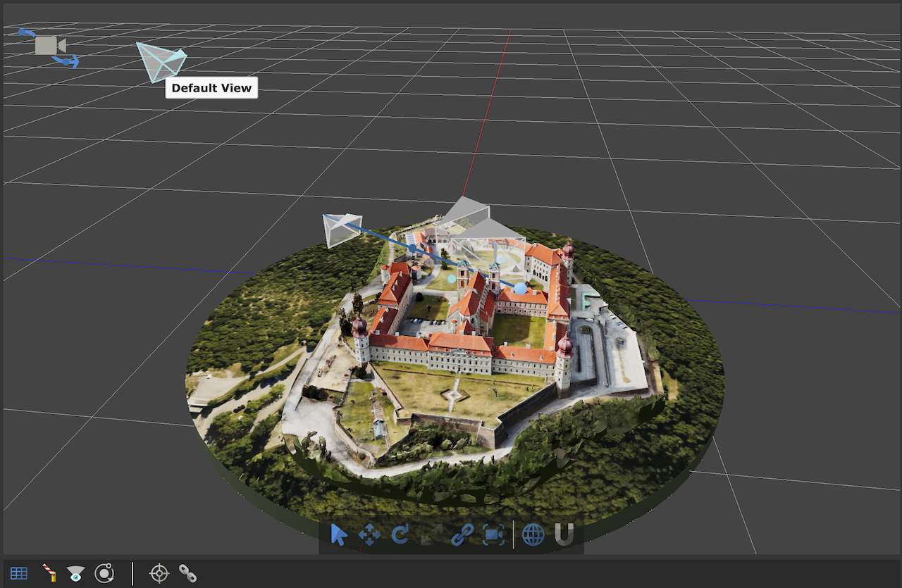
Task: Click the grey chain link icon
Action: click(187, 573)
